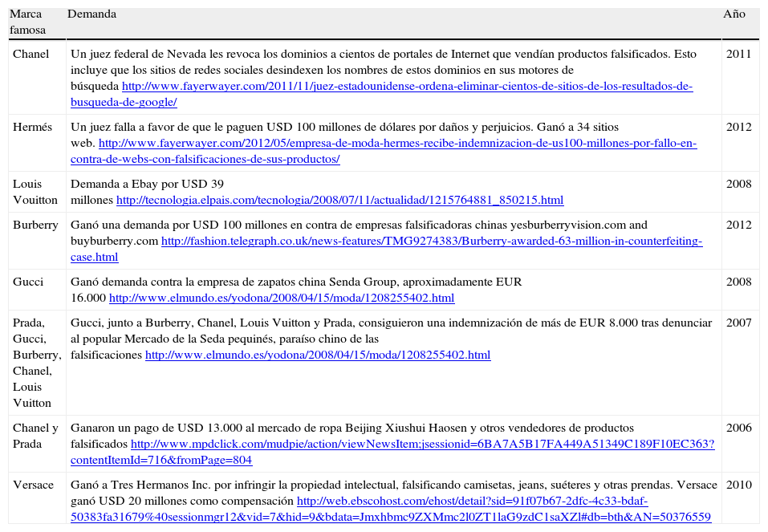Select the "Versace" brand cell
768x532 pixels.
pyautogui.click(x=33, y=485)
